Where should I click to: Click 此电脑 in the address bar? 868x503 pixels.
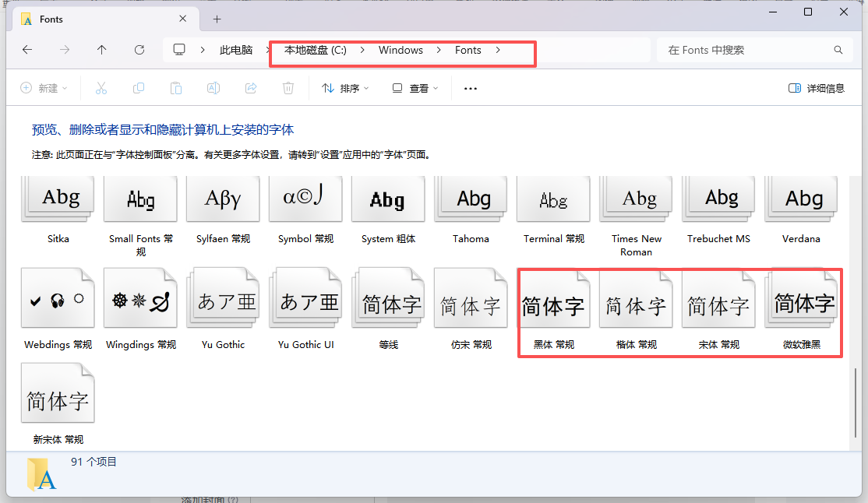(236, 50)
